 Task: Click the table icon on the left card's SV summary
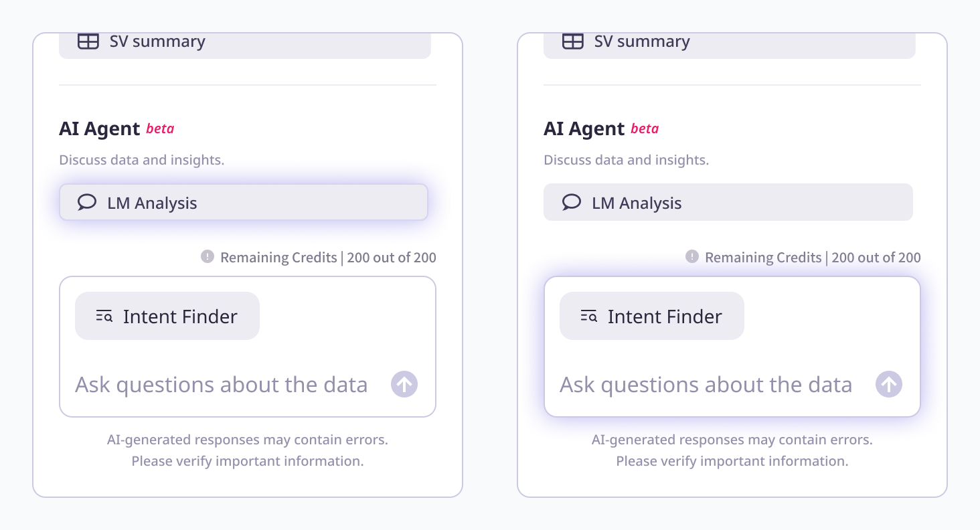(88, 41)
